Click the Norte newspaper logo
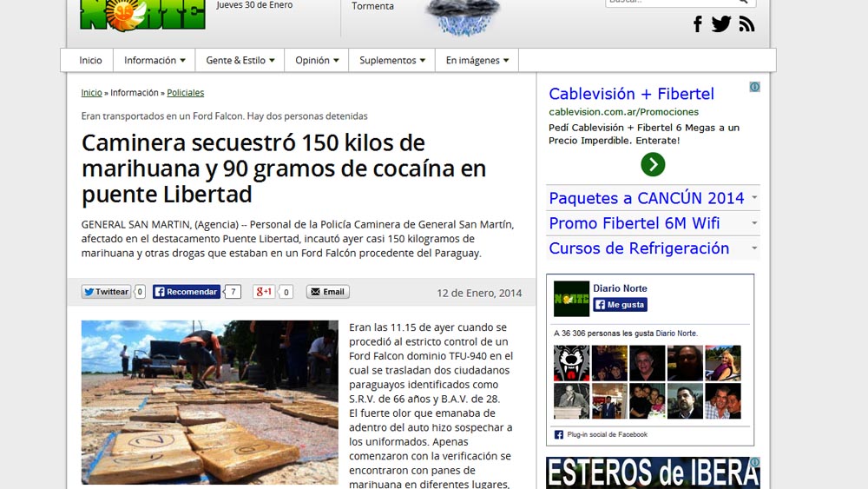This screenshot has height=489, width=868. 143,15
